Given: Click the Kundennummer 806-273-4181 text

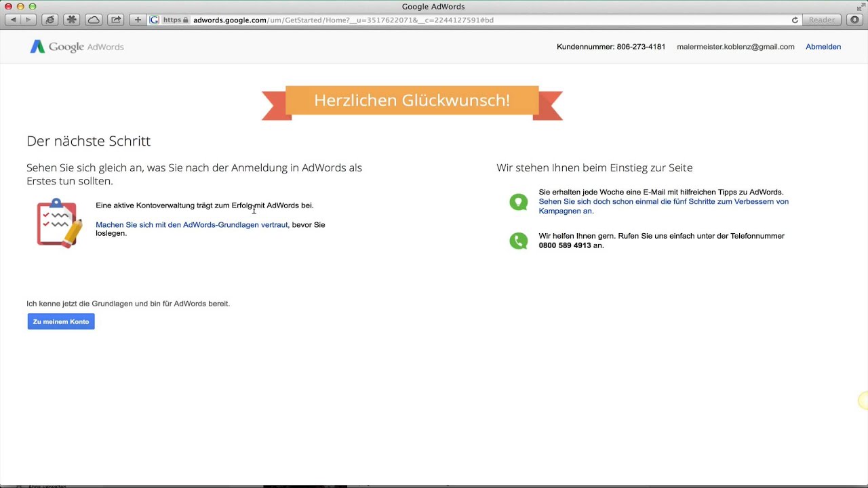Looking at the screenshot, I should coord(611,47).
